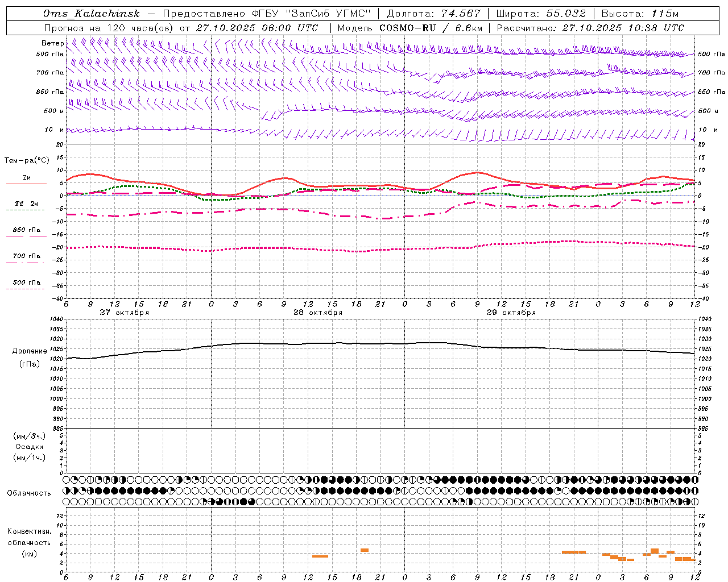Image resolution: width=728 pixels, height=582 pixels.
Task: Click 'Прогноз на 120 часа(ов)' forecast text
Action: coord(109,28)
